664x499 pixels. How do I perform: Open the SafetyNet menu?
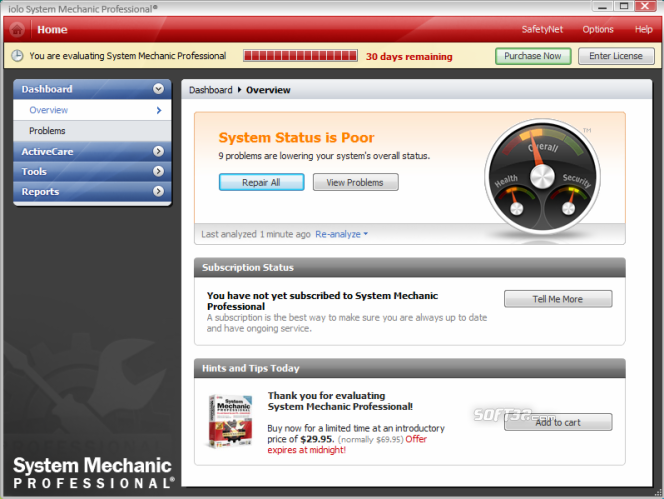click(542, 29)
